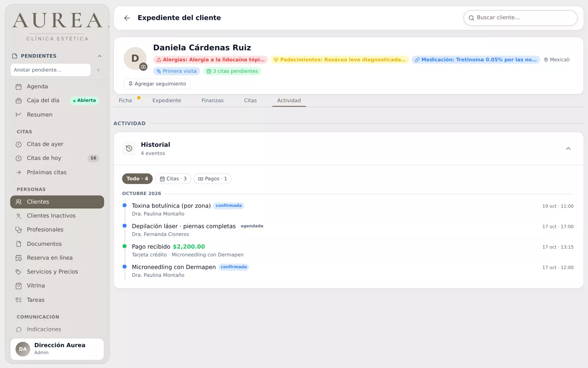Open the Dirección Aurea account card

(57, 349)
